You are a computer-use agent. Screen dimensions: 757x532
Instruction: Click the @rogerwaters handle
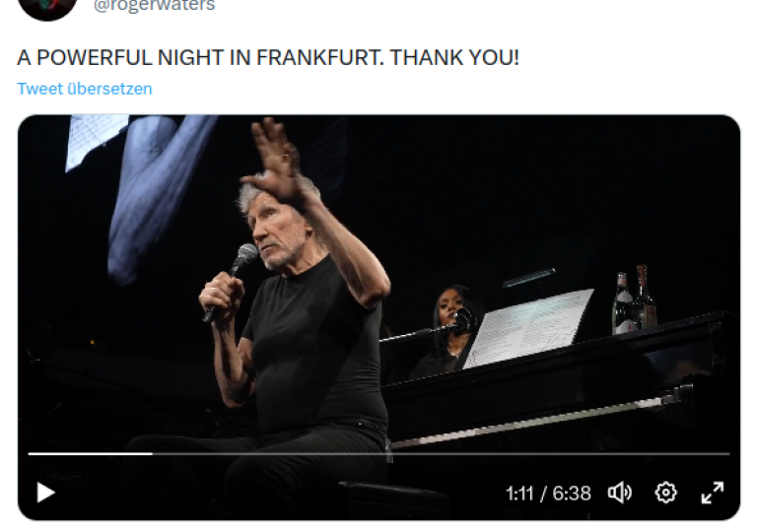click(154, 6)
